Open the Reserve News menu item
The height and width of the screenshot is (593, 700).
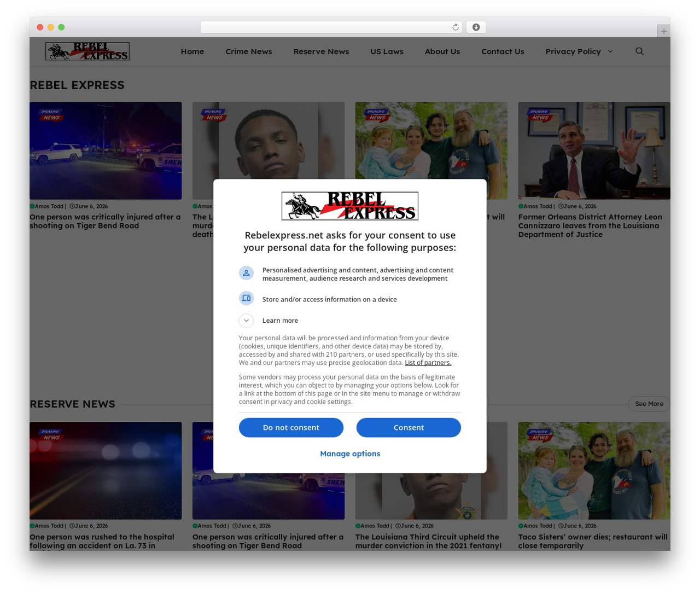click(x=321, y=51)
